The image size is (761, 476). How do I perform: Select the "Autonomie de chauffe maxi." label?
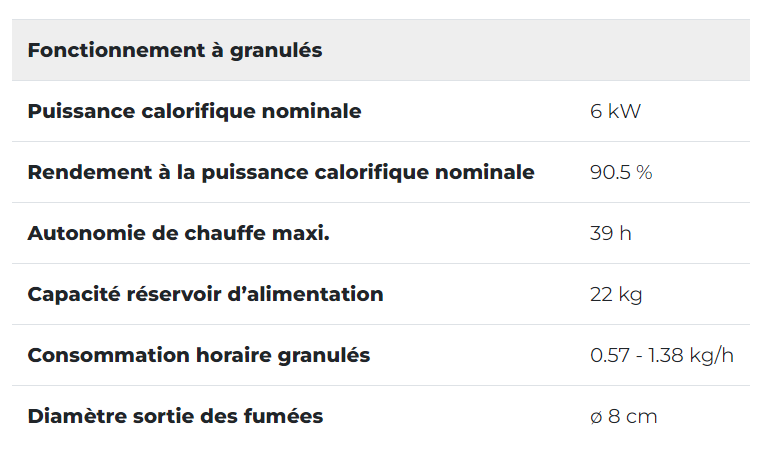point(178,233)
